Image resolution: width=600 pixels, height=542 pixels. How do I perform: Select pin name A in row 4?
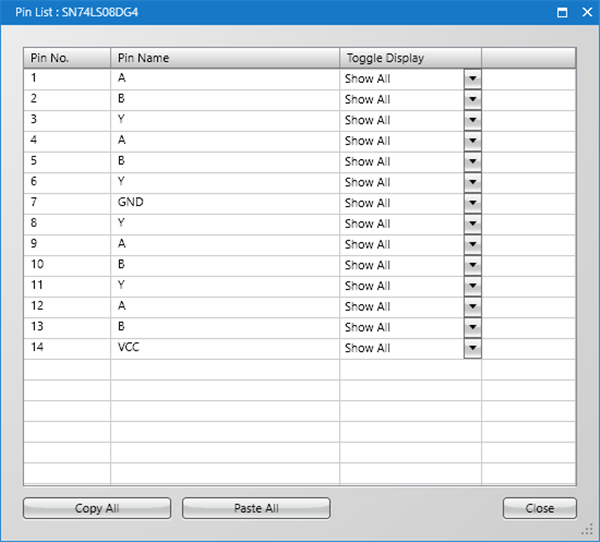pyautogui.click(x=225, y=141)
